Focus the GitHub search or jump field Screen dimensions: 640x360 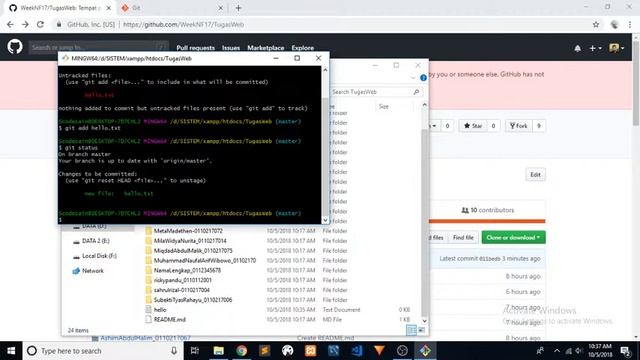[x=98, y=47]
